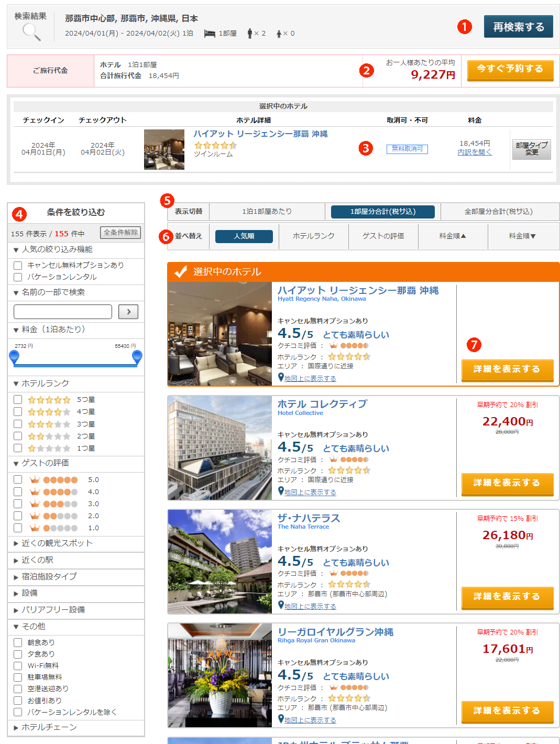Click the 部屋タイプ変更 button
Viewport: 560px width, 744px height.
(x=532, y=149)
